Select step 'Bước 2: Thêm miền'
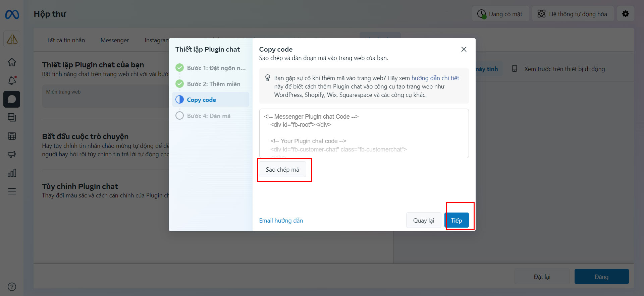 pos(213,84)
